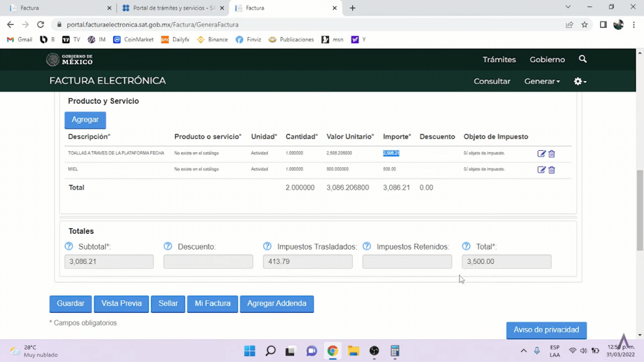Open the Trámites menu item
This screenshot has height=362, width=644.
pos(499,60)
